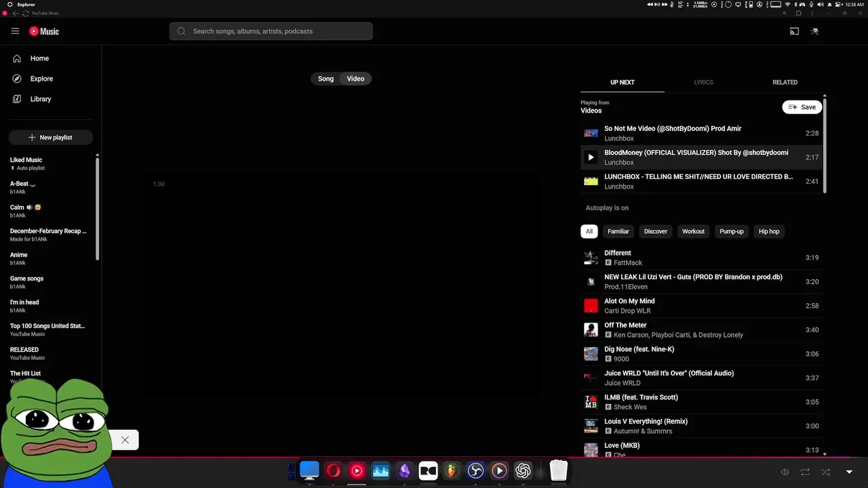Click the system tray play/pause control
This screenshot has height=488, width=868.
656,4
